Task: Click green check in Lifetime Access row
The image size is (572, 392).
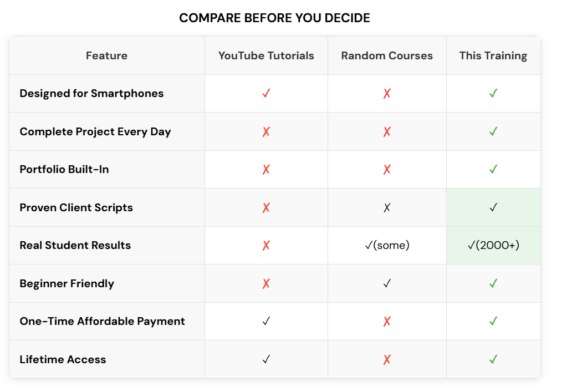Action: click(x=493, y=359)
